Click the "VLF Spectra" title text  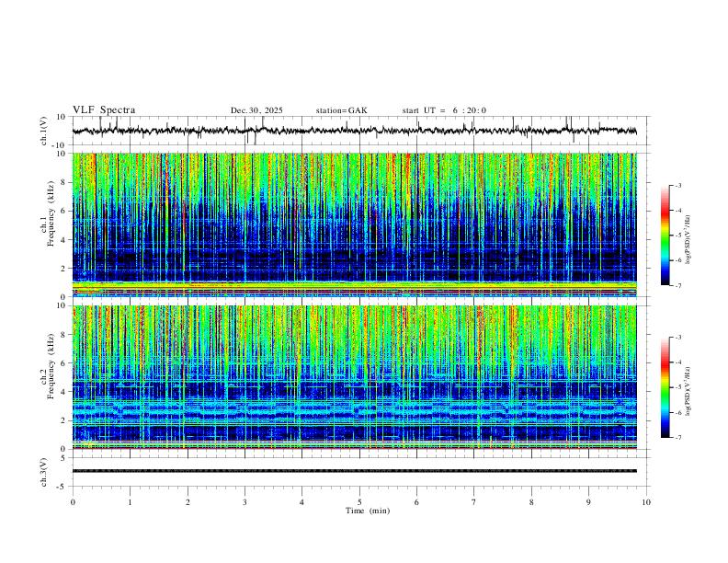point(104,110)
